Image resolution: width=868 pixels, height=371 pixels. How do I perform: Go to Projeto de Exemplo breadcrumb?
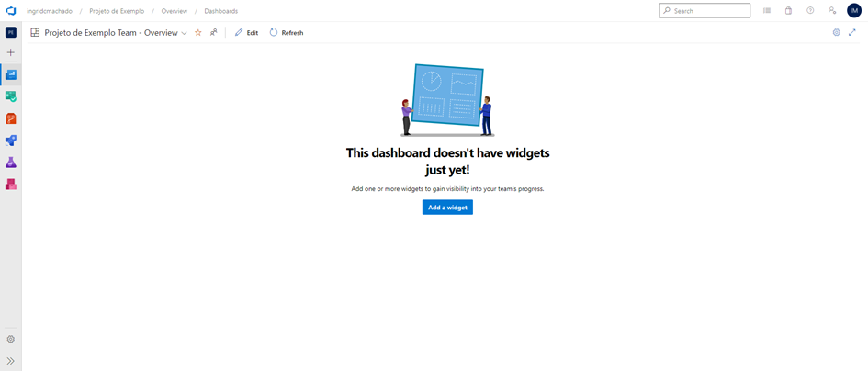(x=117, y=11)
